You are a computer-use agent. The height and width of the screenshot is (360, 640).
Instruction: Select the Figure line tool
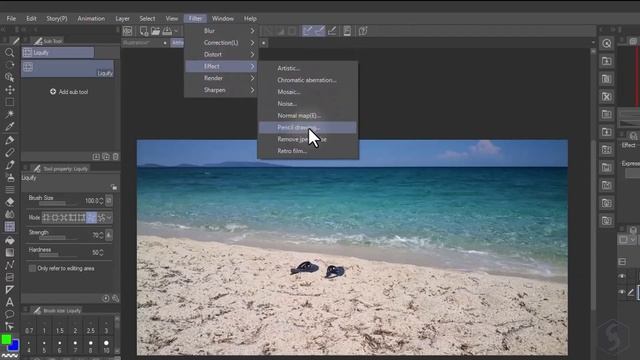pyautogui.click(x=9, y=265)
